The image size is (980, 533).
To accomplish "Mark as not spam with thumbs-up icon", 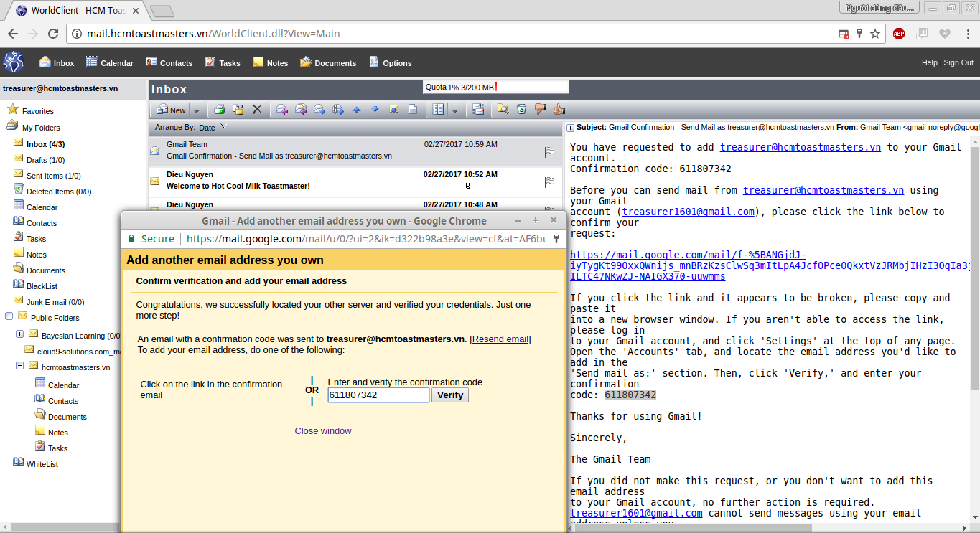I will point(559,110).
